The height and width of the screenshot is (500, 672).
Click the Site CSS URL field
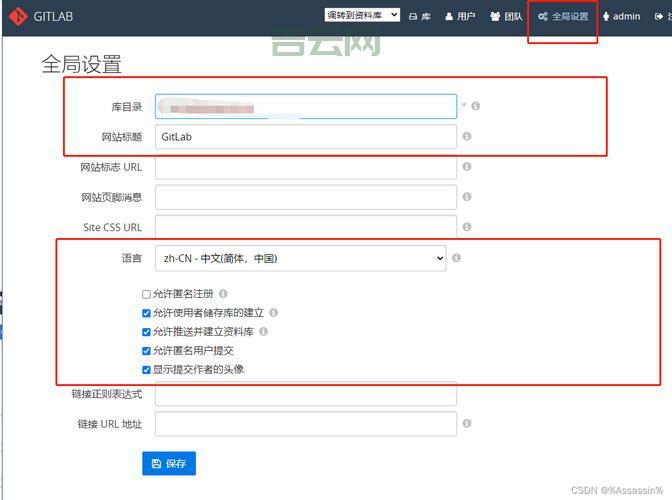(306, 227)
